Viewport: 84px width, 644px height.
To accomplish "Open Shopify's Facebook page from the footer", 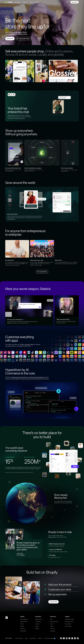I will (61, 638).
